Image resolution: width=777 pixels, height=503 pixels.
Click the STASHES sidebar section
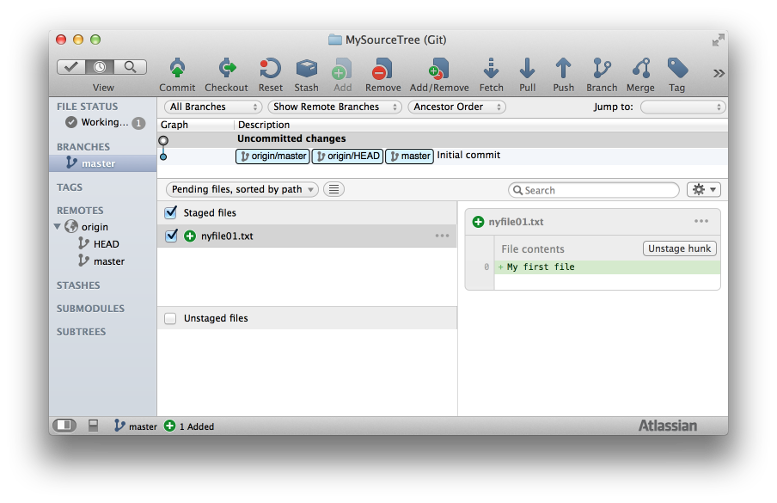tap(78, 285)
